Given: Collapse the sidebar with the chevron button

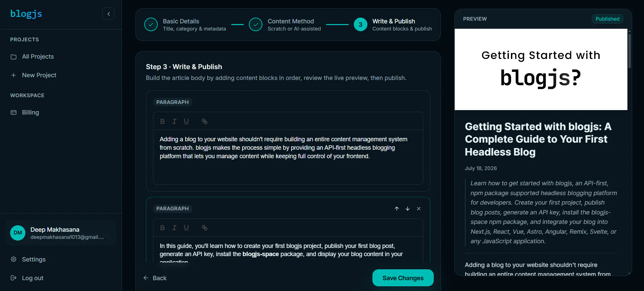Looking at the screenshot, I should tap(108, 14).
